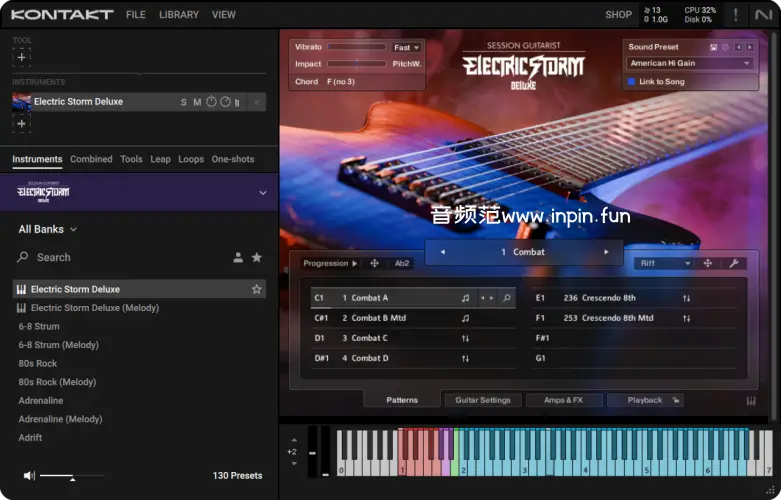
Task: Toggle the exclamation alert button in the header
Action: click(737, 15)
